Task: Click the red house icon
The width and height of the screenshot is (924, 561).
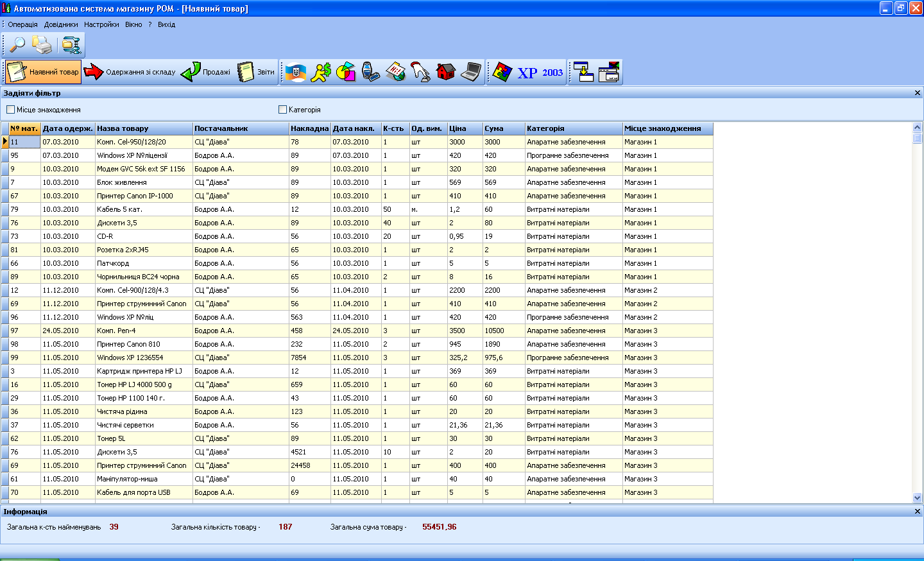Action: pos(446,72)
